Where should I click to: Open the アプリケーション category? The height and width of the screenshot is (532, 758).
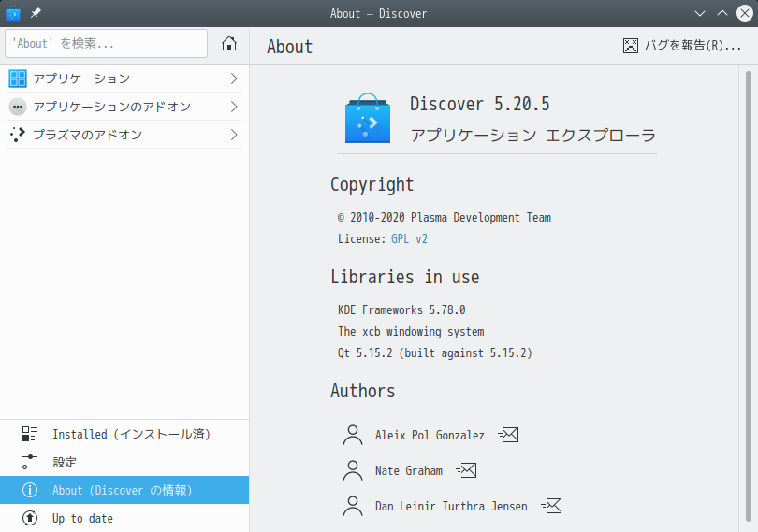(x=124, y=79)
